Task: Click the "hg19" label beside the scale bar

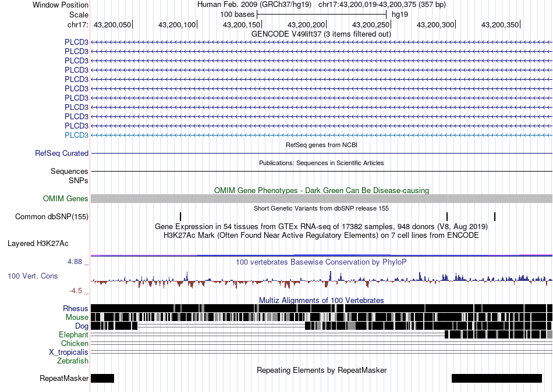Action: click(400, 15)
